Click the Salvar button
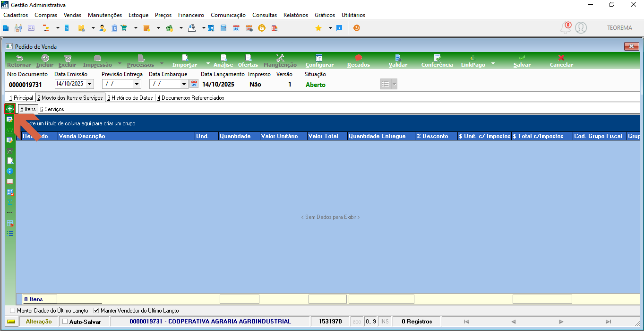The height and width of the screenshot is (331, 644). 522,61
